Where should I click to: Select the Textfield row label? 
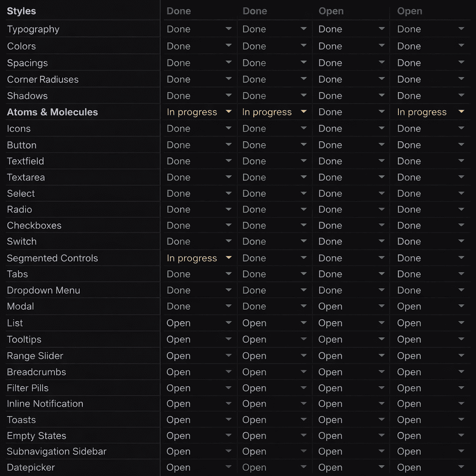tap(26, 161)
